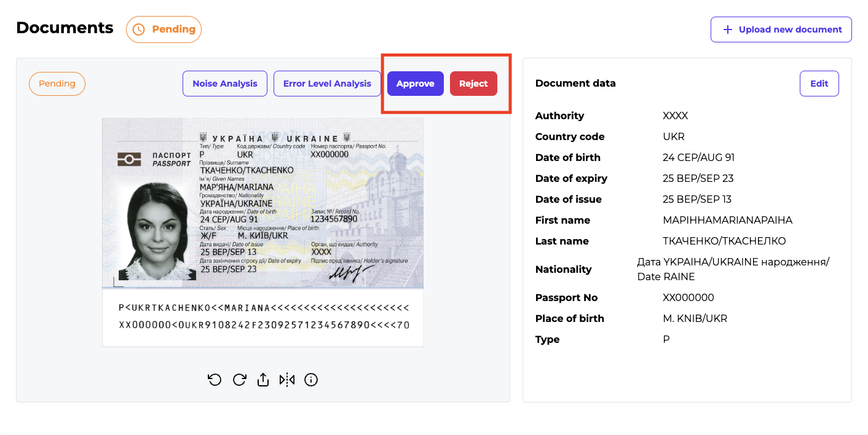This screenshot has width=868, height=435.
Task: Reject the passport document
Action: (x=473, y=84)
